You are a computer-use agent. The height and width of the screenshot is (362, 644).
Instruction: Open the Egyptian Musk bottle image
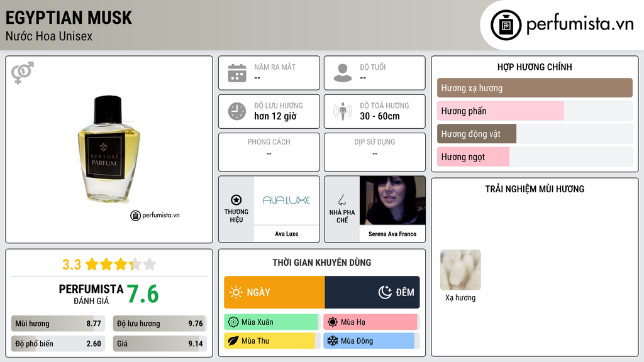pos(109,148)
